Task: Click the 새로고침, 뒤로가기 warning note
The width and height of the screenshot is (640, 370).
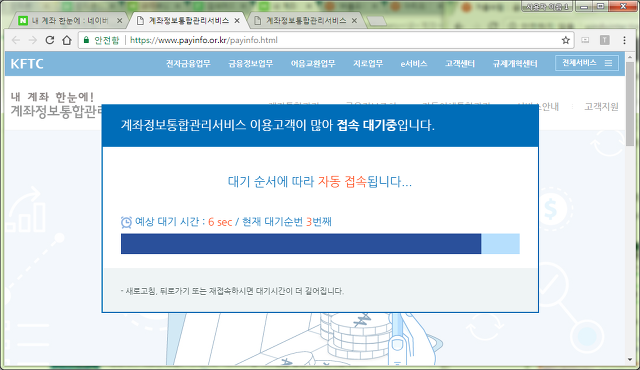Action: [x=232, y=291]
